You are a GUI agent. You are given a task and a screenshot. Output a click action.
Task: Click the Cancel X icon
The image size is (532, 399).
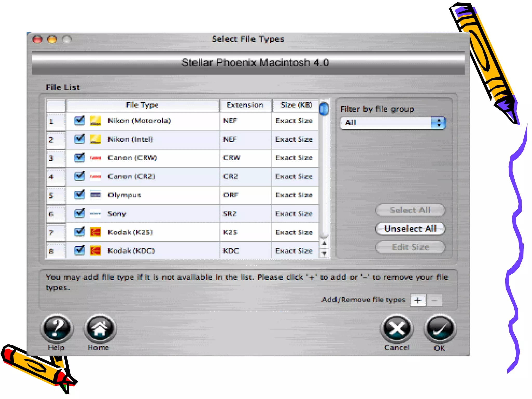(x=397, y=328)
